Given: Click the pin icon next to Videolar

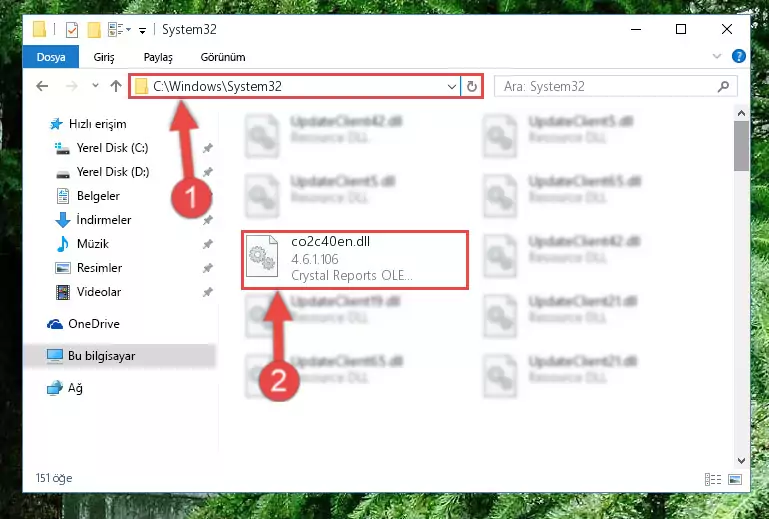Looking at the screenshot, I should tap(207, 292).
